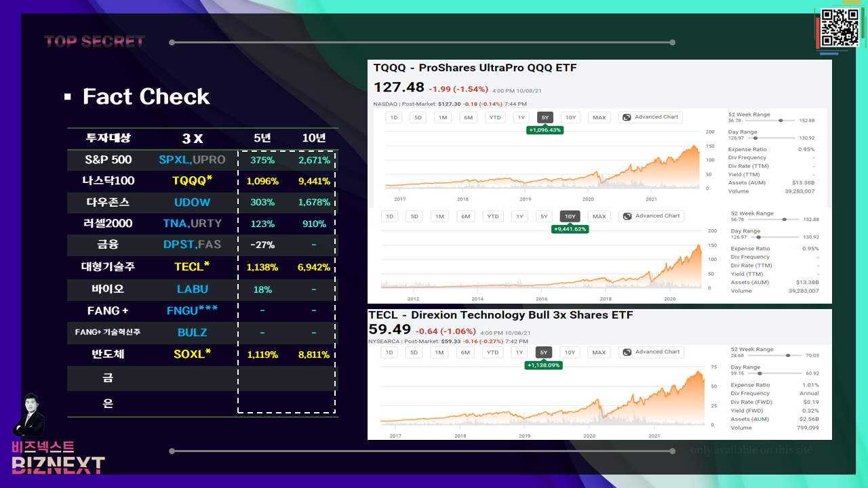Click the TECL* ticker in the table
The width and height of the screenshot is (868, 488).
click(x=192, y=266)
